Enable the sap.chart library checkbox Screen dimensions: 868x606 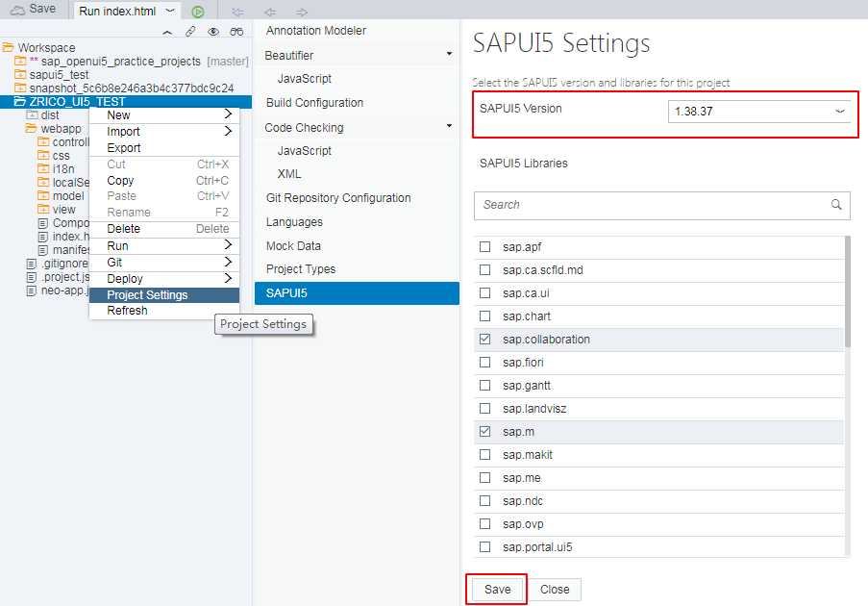(x=484, y=316)
